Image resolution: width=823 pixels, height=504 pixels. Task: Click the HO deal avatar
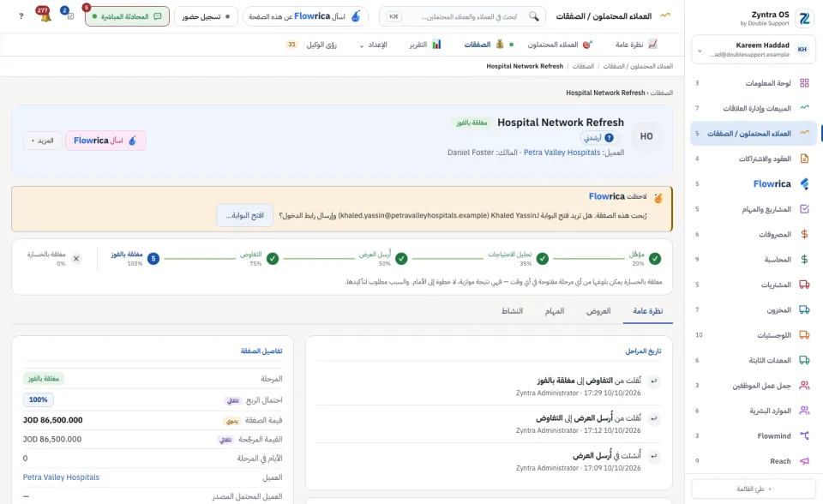[x=646, y=136]
